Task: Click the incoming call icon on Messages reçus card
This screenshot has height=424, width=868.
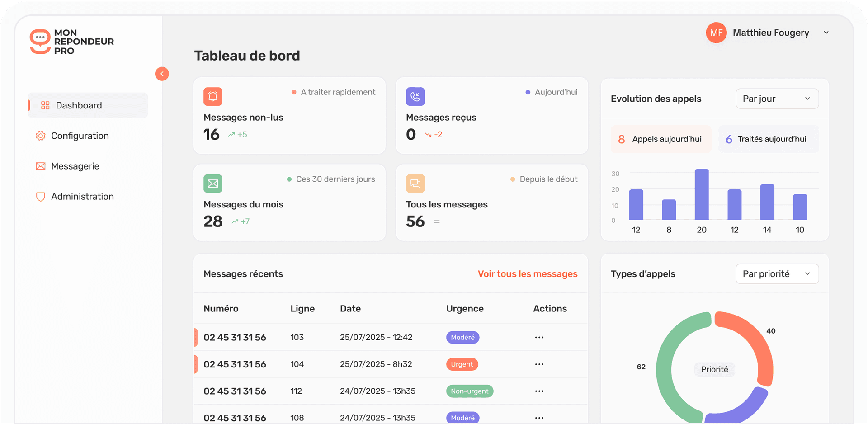Action: 415,96
